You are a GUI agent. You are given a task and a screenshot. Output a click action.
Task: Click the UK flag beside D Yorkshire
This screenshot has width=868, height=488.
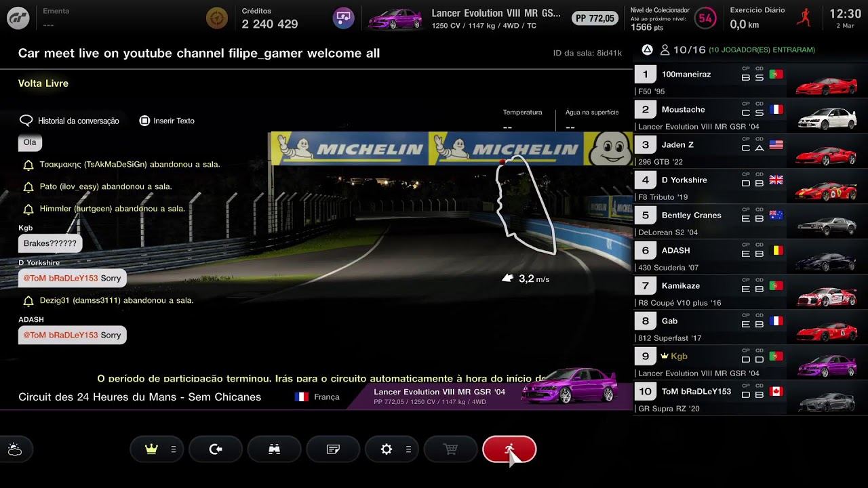[776, 180]
